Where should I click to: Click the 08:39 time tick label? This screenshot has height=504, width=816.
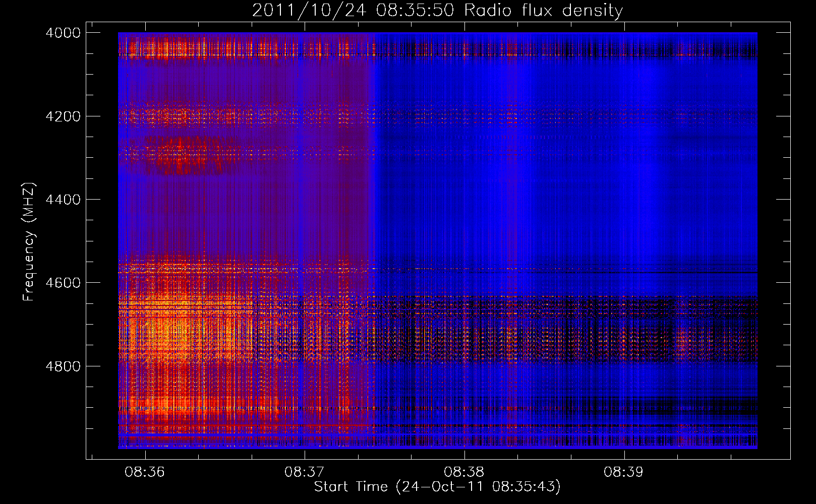pyautogui.click(x=624, y=472)
